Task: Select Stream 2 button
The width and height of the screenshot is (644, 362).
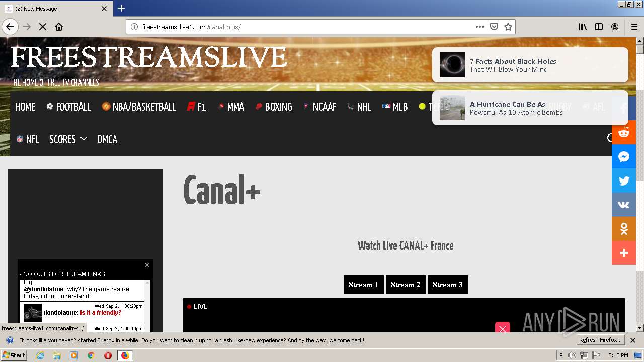Action: tap(406, 284)
